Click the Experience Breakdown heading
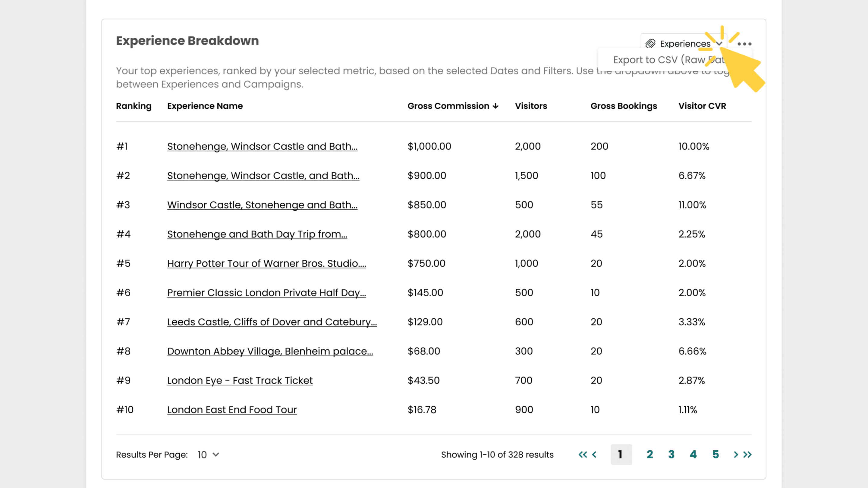This screenshot has height=488, width=868. click(x=187, y=41)
